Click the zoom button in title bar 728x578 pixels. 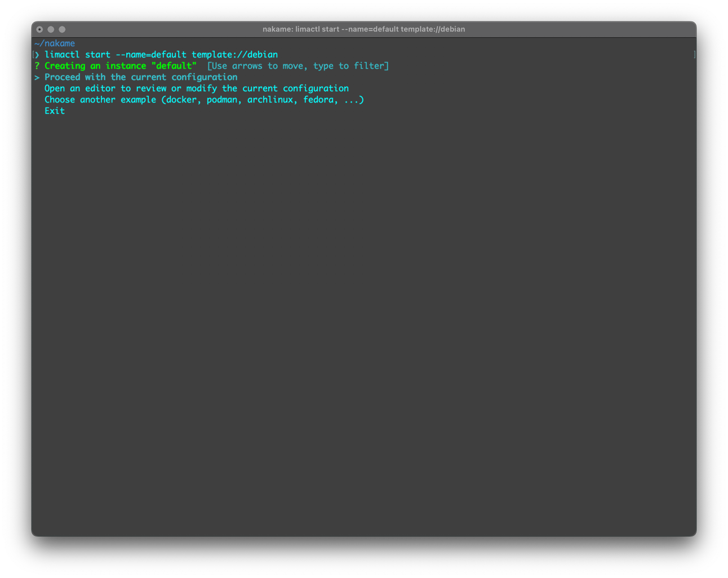pos(62,29)
